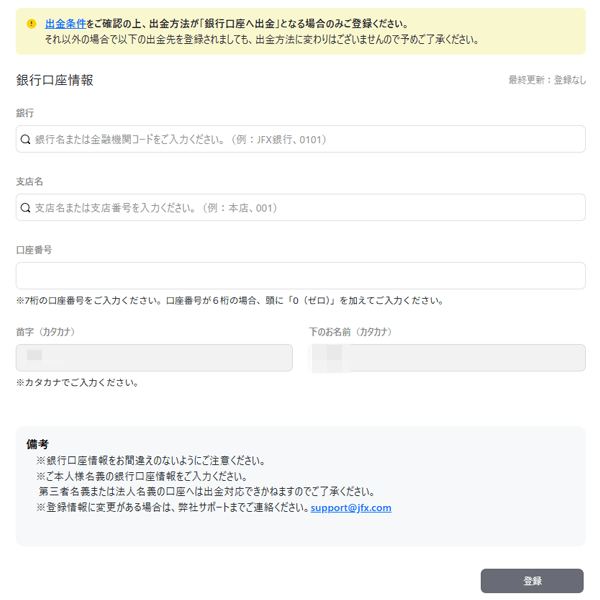The height and width of the screenshot is (600, 600).
Task: Click the 登録 button
Action: pos(532,581)
